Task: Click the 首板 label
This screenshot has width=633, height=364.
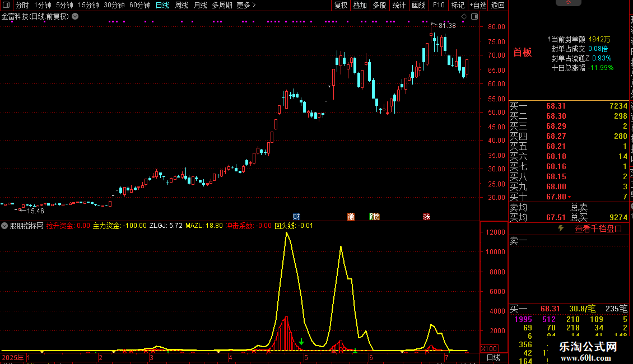Action: (522, 52)
